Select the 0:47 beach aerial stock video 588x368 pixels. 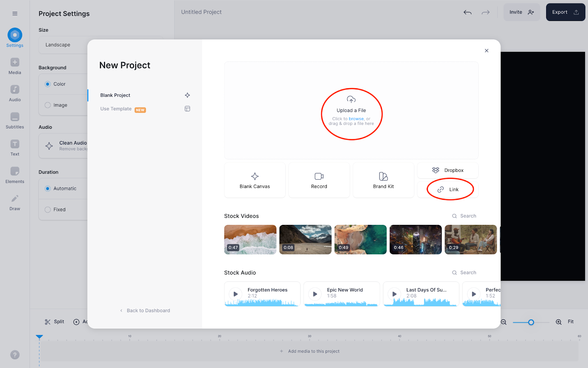point(250,240)
